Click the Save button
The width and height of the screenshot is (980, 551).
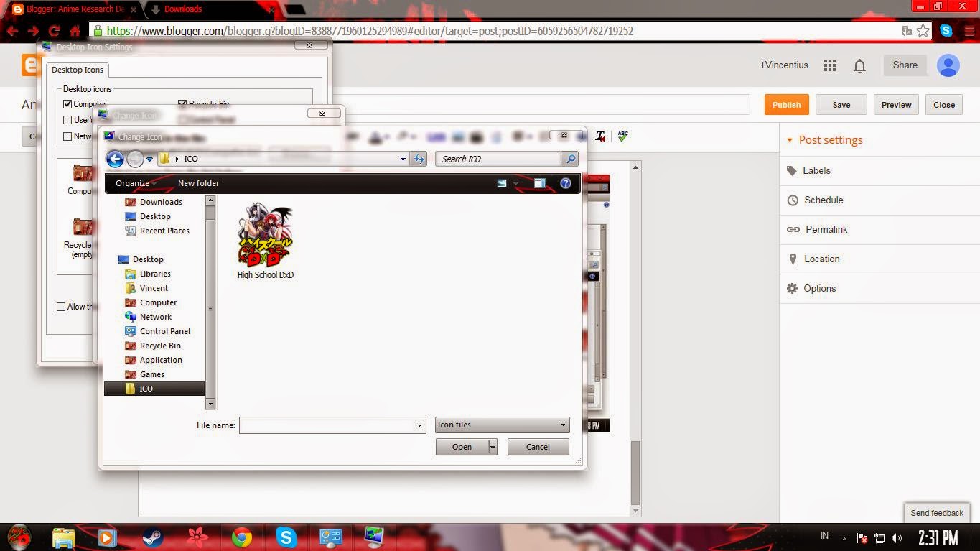click(841, 105)
